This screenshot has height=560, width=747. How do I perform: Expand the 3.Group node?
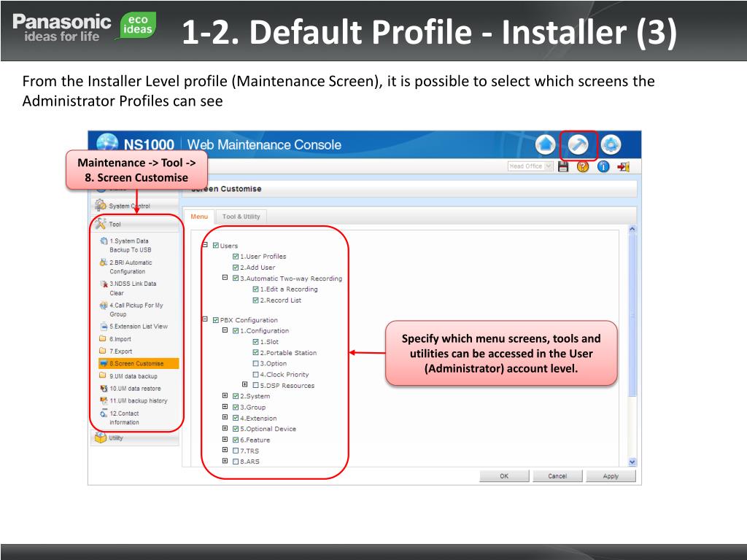pos(225,407)
